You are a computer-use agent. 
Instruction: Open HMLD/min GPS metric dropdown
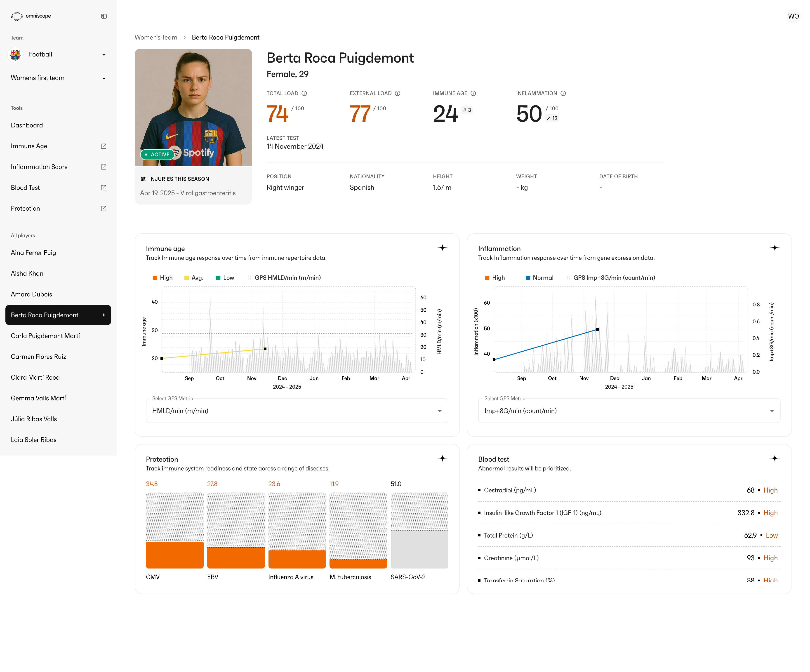coord(297,411)
